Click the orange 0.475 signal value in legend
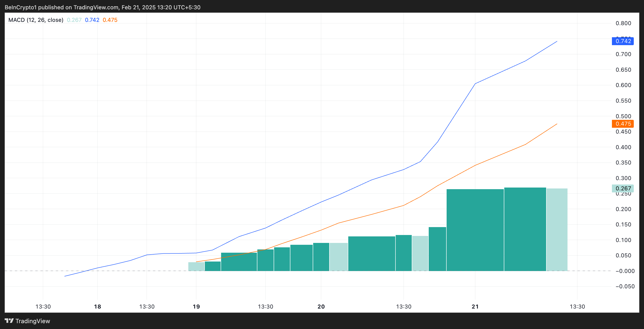This screenshot has width=644, height=329. 110,20
